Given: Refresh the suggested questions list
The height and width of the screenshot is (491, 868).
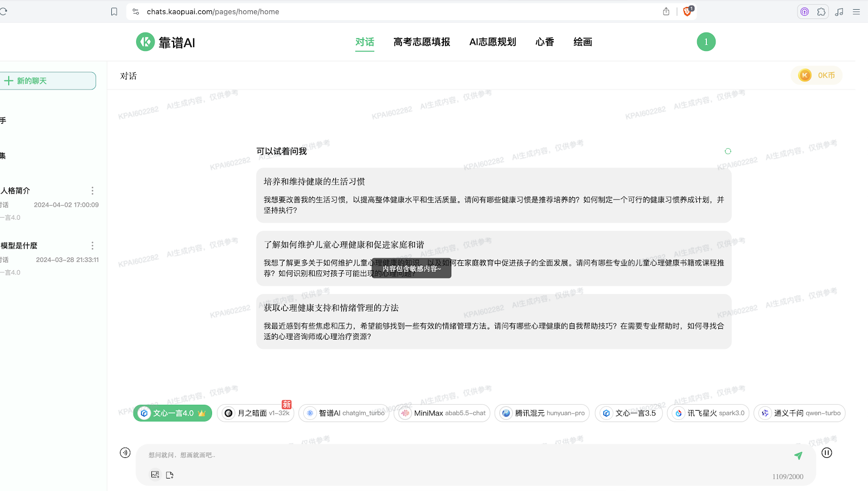Looking at the screenshot, I should point(728,151).
